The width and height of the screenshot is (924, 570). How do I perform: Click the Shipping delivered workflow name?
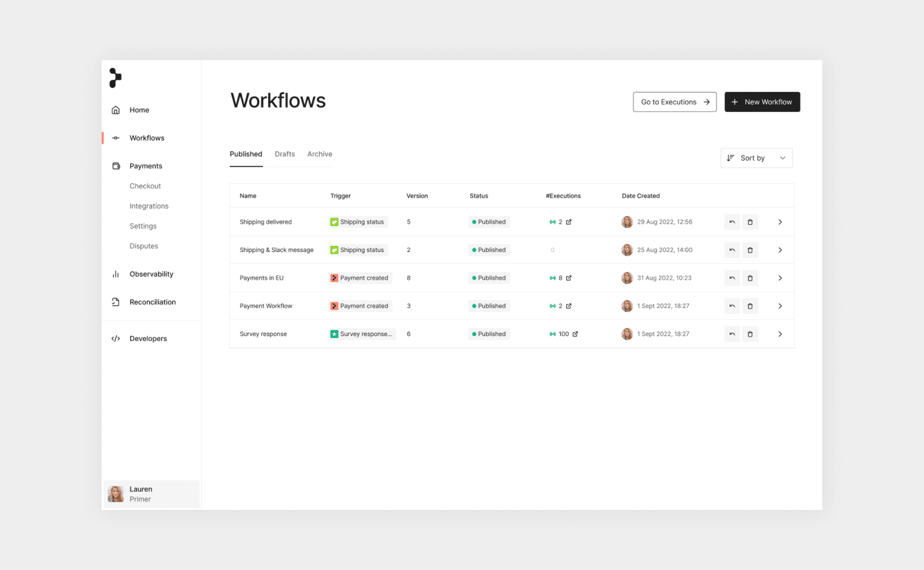265,222
